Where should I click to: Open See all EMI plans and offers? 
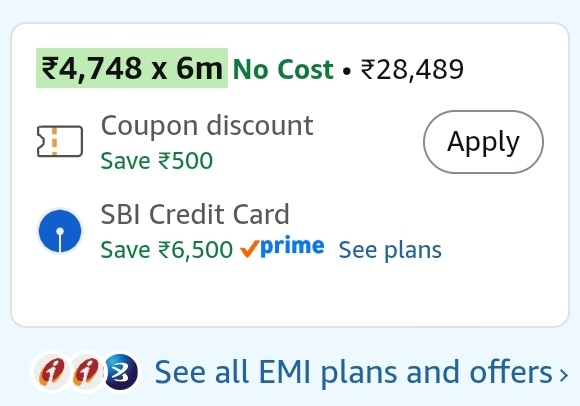tap(354, 372)
